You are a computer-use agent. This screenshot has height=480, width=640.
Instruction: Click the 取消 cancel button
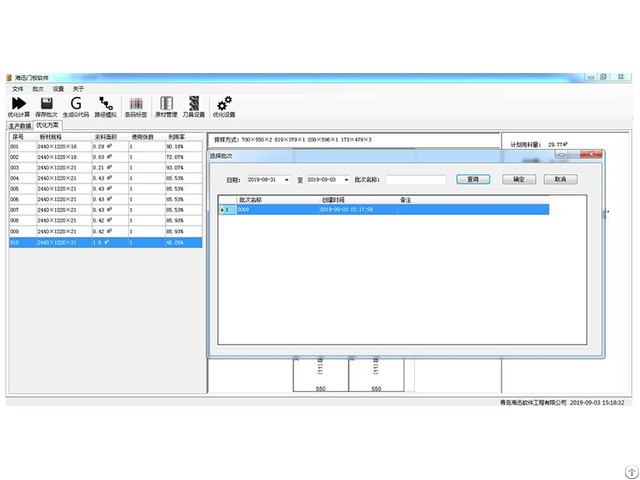560,179
